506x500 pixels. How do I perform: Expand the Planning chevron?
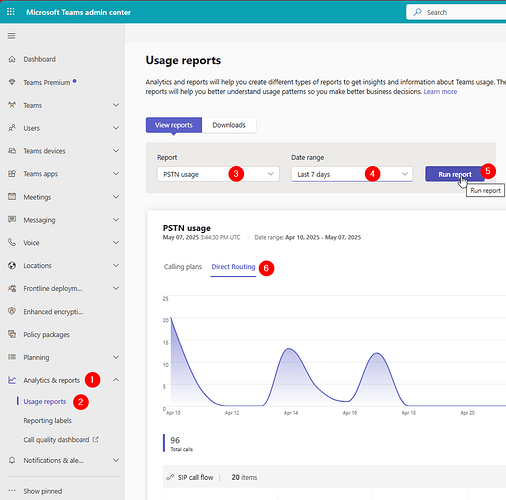[x=116, y=357]
